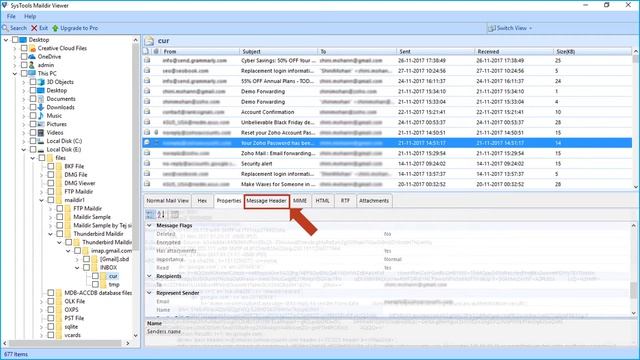Click the property pages icon in properties toolbar
640x360 pixels.
[175, 214]
